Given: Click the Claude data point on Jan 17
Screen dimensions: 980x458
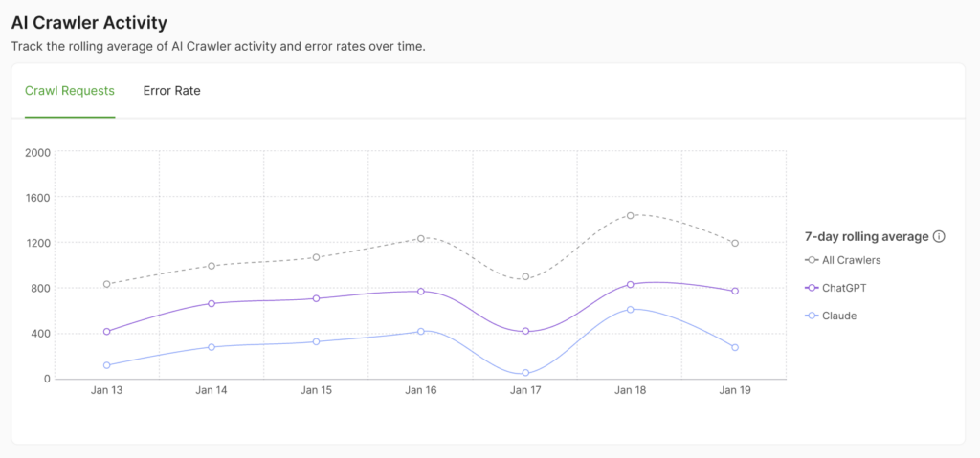Looking at the screenshot, I should point(525,373).
